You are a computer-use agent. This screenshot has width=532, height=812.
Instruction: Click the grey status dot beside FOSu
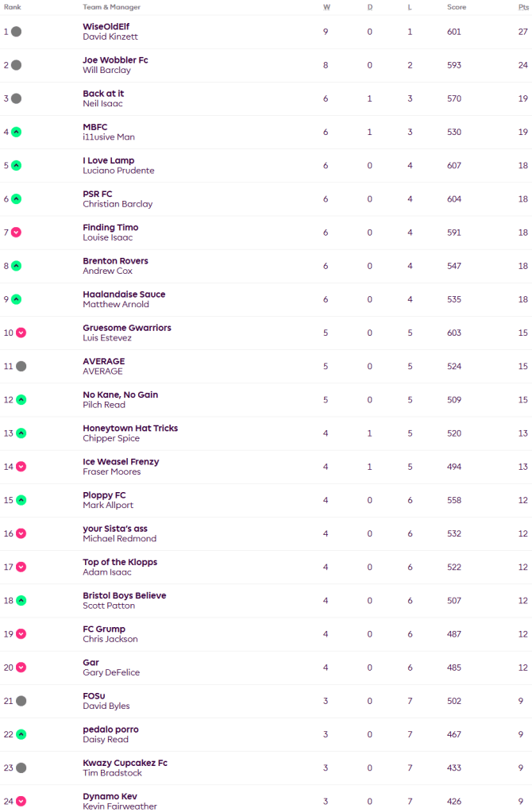(x=21, y=701)
